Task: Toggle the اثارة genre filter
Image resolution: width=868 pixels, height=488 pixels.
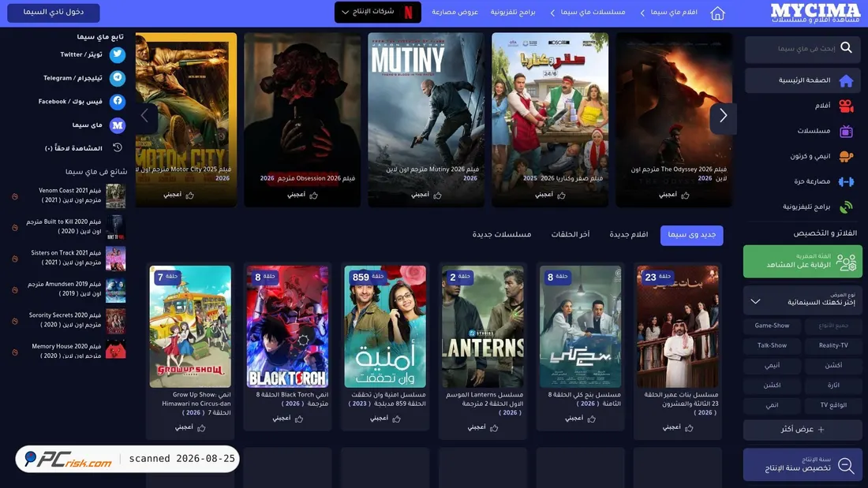Action: coord(833,386)
